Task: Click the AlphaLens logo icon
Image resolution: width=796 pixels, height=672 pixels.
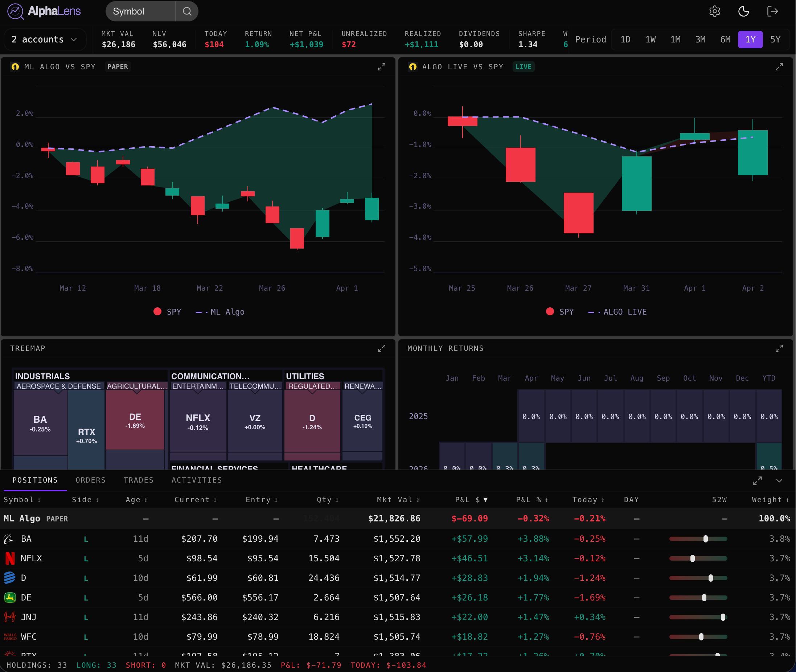Action: point(15,11)
